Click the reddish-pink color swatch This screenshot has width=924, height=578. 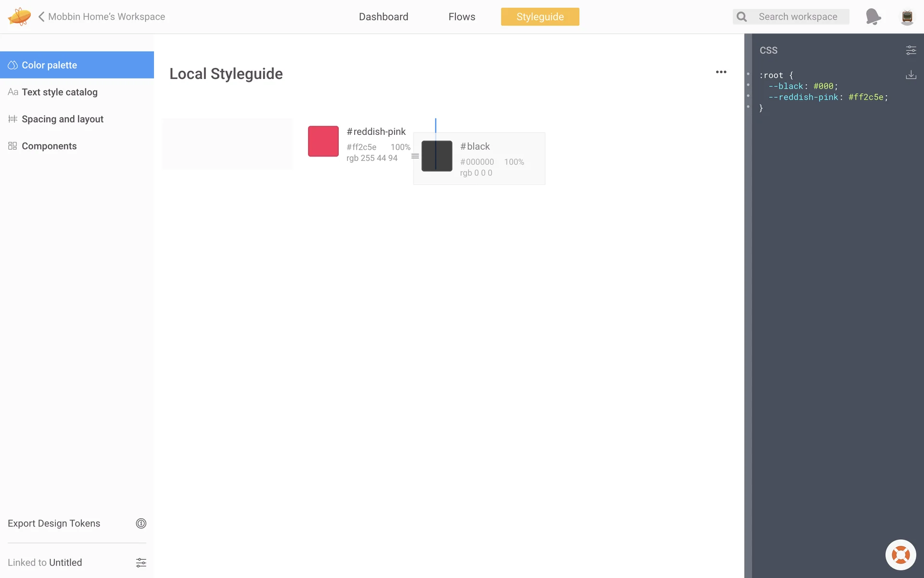click(x=323, y=141)
